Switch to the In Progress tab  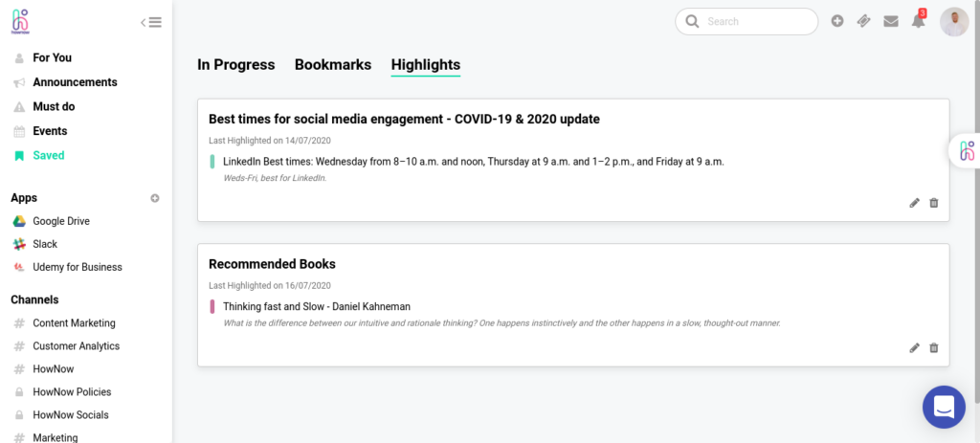click(x=235, y=65)
